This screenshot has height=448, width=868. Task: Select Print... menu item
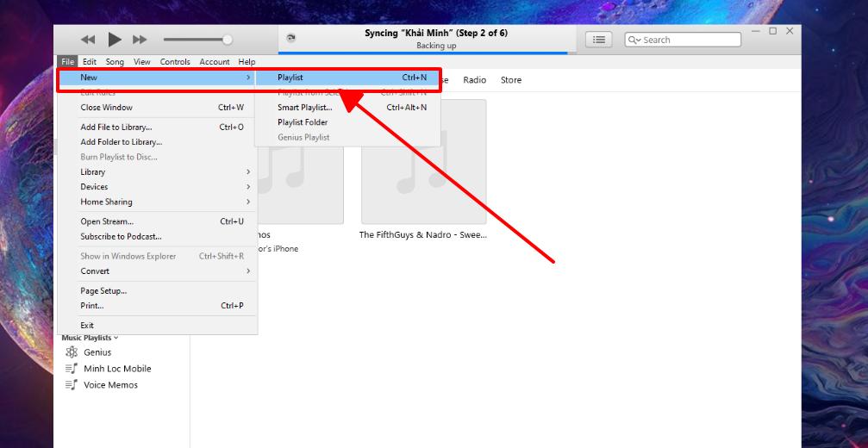(157, 306)
